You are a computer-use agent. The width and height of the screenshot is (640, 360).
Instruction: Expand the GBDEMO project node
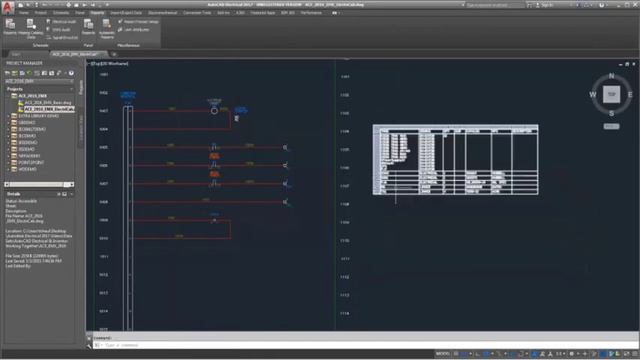[x=8, y=122]
